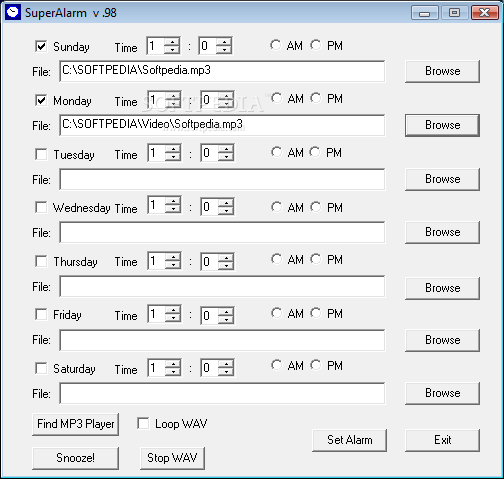Browse for Monday alarm file
The width and height of the screenshot is (504, 479).
442,125
